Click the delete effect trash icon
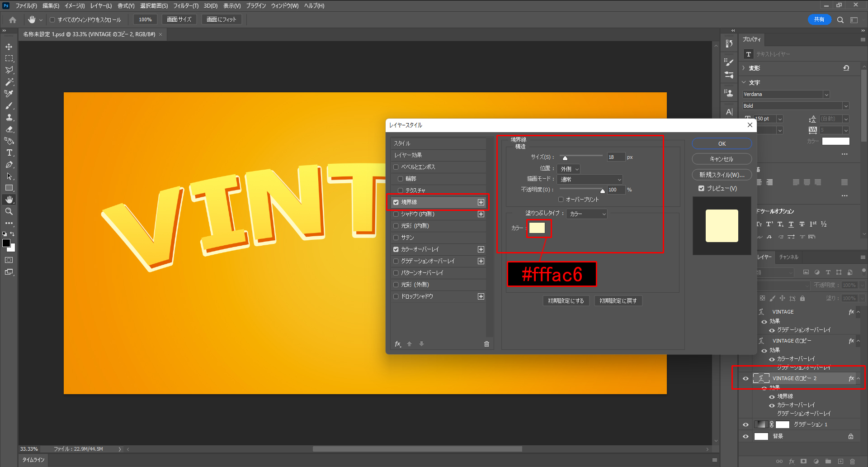The height and width of the screenshot is (467, 868). coord(486,344)
